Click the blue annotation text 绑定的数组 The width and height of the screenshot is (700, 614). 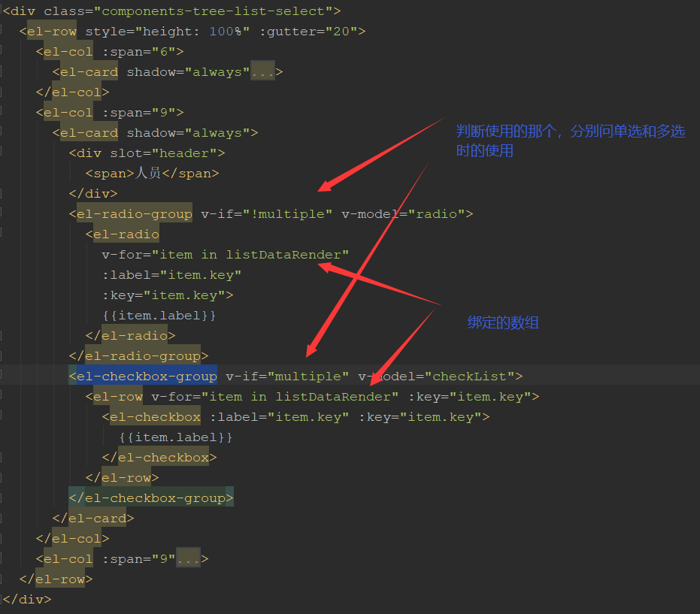pyautogui.click(x=503, y=322)
